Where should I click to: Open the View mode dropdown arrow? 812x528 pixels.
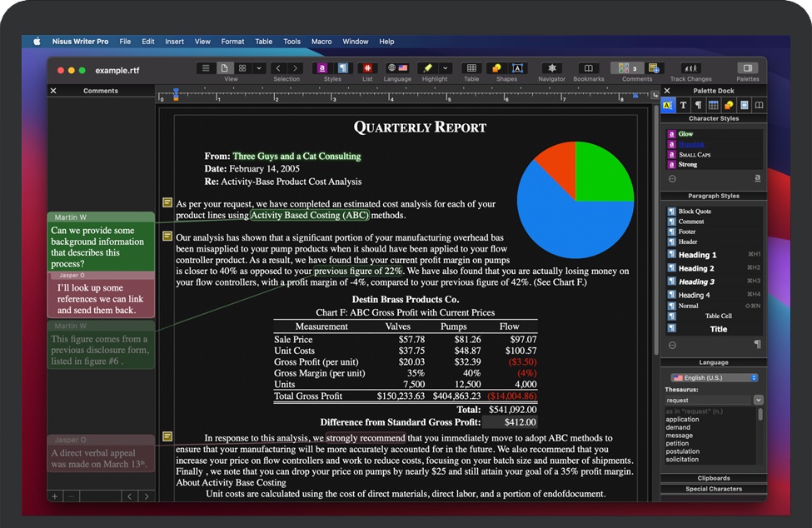pos(259,68)
